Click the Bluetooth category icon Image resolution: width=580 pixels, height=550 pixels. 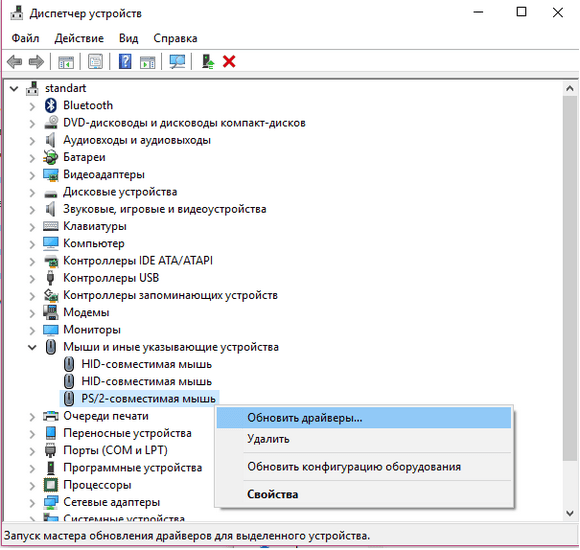(51, 105)
